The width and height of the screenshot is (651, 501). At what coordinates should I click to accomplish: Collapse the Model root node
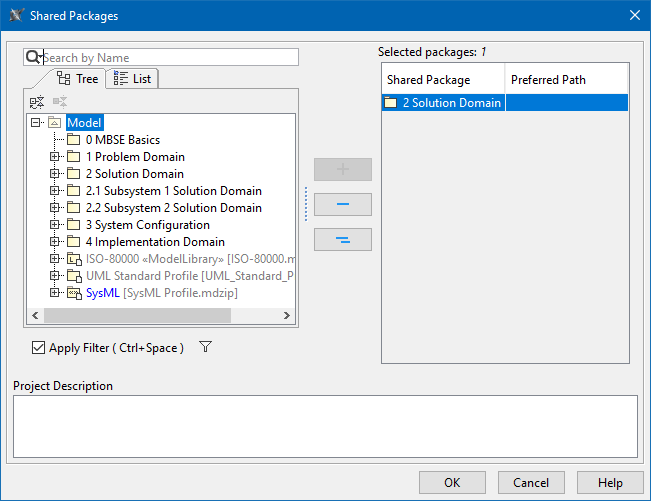pyautogui.click(x=37, y=123)
